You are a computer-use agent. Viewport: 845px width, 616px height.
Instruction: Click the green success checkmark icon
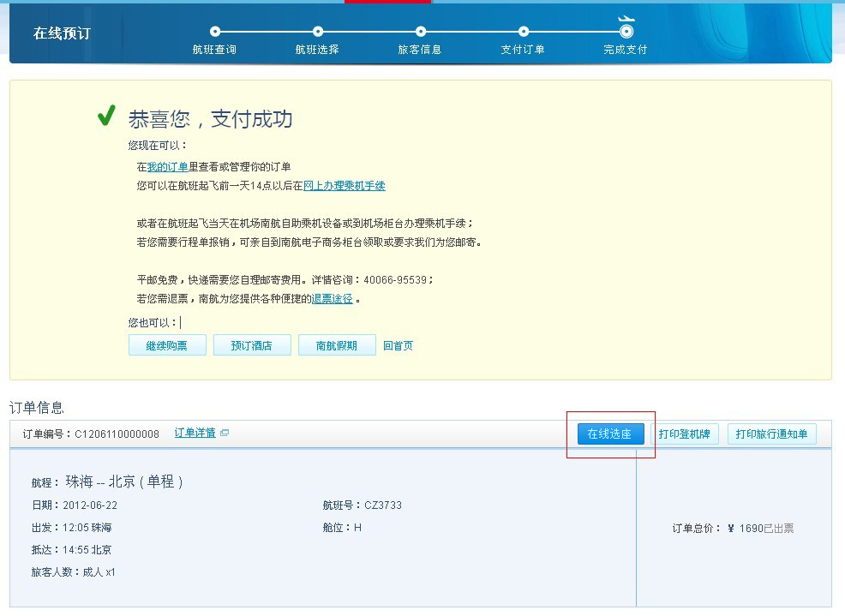tap(106, 117)
